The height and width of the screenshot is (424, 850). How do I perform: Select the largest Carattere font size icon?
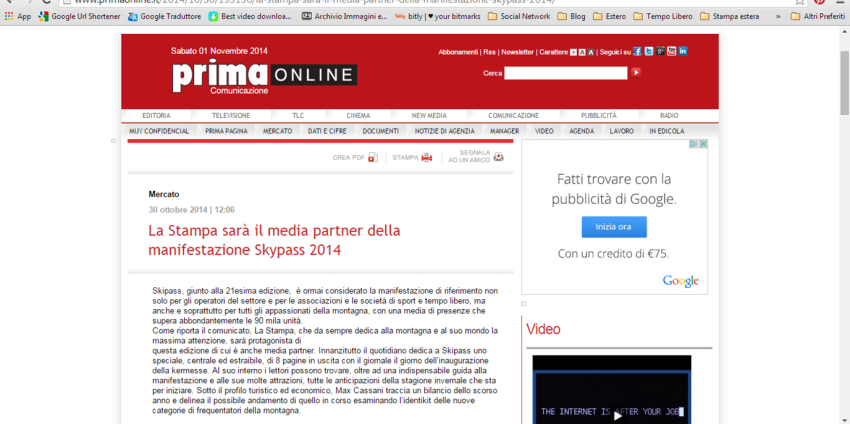click(x=590, y=53)
